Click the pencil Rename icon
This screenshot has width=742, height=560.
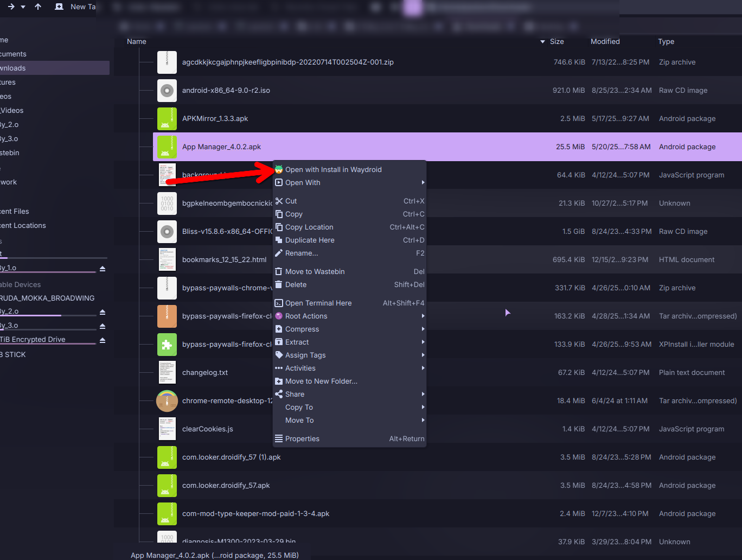[279, 253]
